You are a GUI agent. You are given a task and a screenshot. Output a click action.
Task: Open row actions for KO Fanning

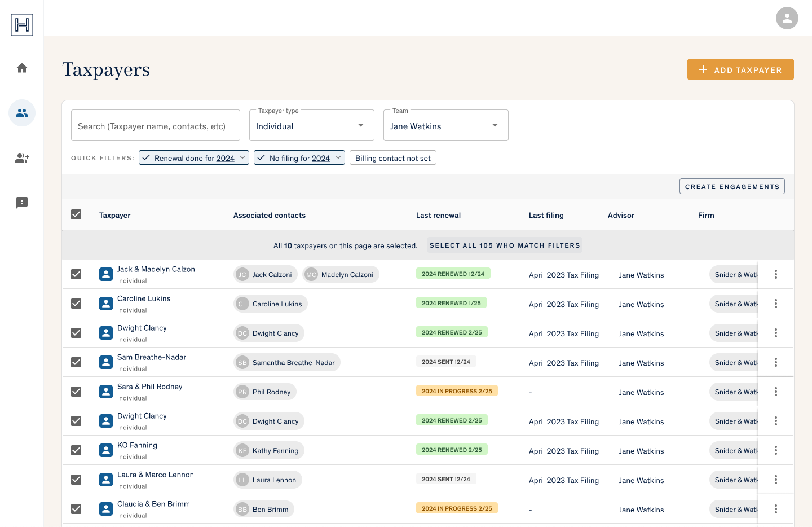[x=776, y=450]
